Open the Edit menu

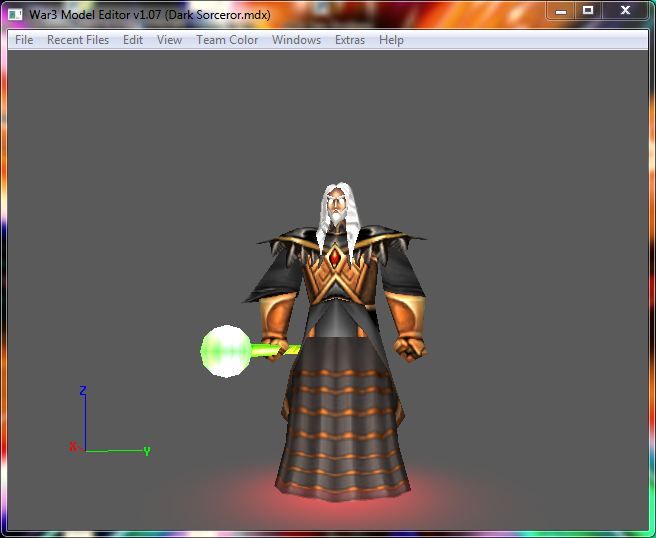coord(133,40)
